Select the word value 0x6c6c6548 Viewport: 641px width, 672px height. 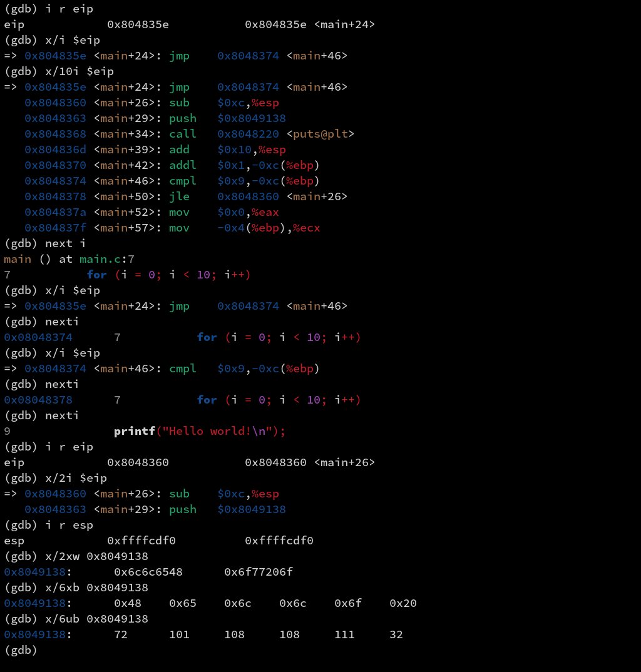pos(148,572)
